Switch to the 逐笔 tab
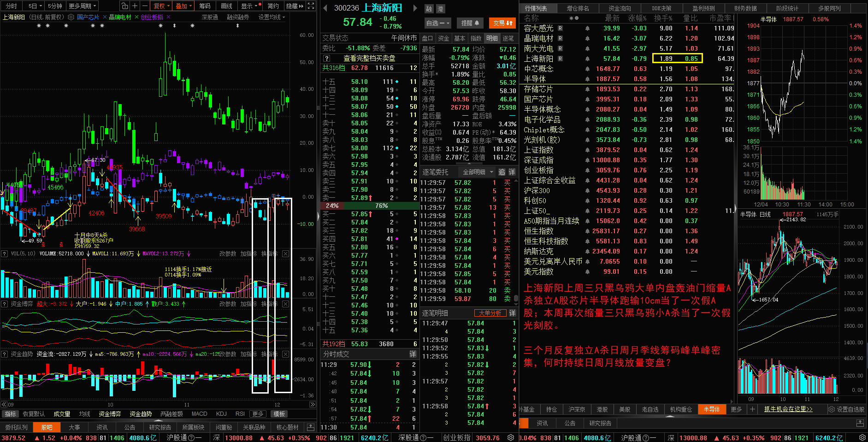868x442 pixels. (x=508, y=38)
